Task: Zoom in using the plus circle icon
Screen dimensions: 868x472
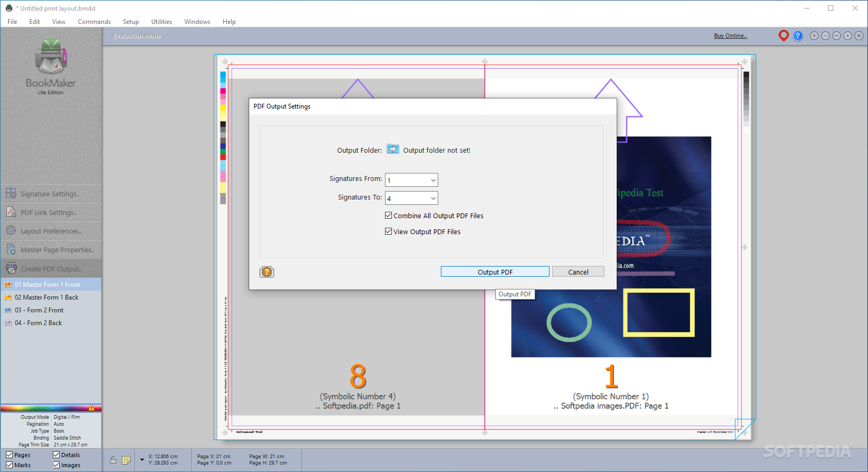Action: [x=814, y=36]
